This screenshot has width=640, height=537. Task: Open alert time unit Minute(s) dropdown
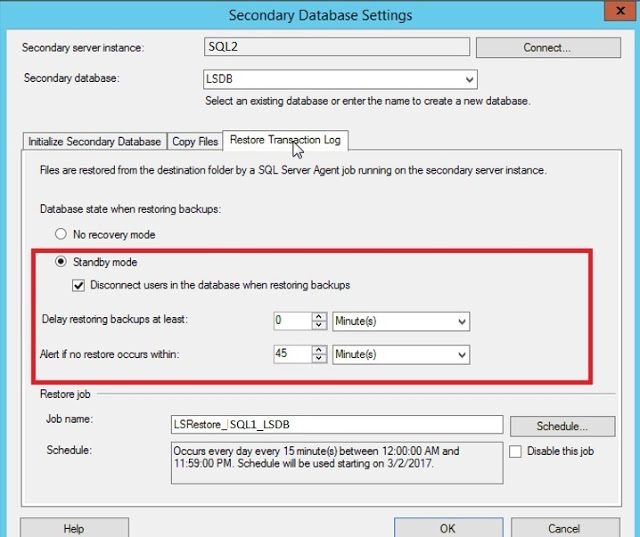[x=401, y=354]
